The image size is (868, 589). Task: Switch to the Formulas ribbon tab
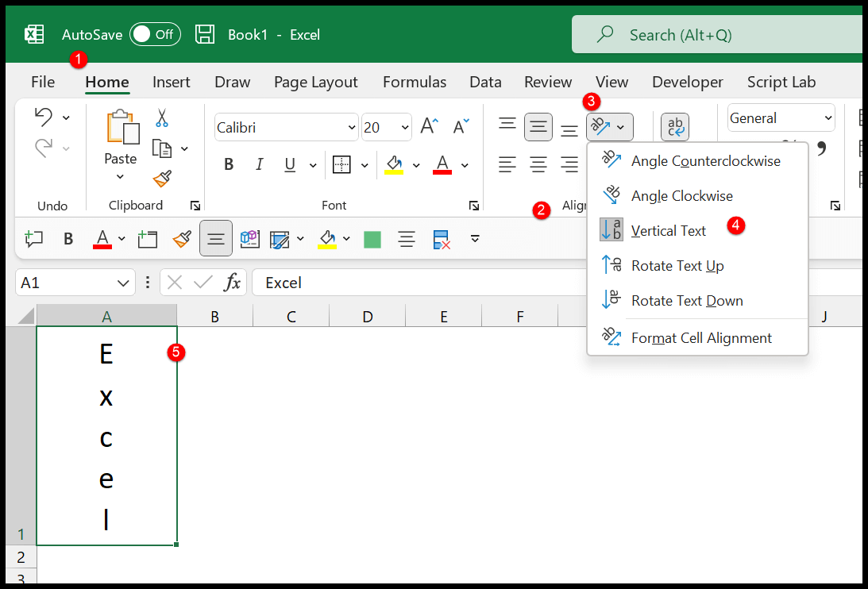point(414,82)
